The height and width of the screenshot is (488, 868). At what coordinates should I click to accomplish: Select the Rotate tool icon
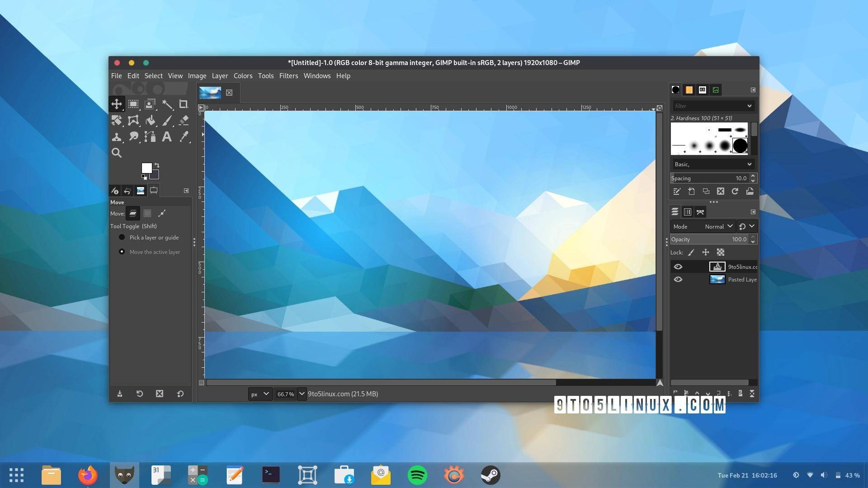[x=117, y=120]
